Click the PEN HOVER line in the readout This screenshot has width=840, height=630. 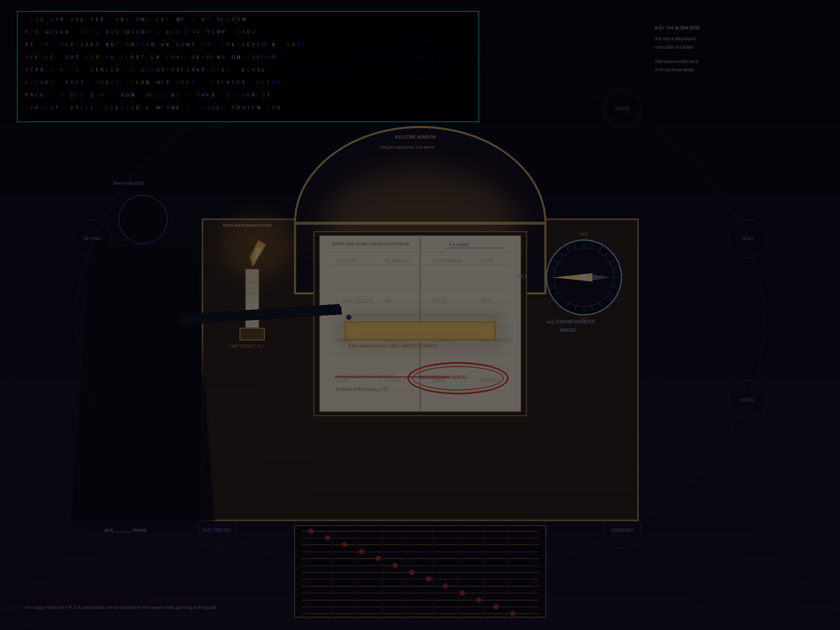point(141,32)
